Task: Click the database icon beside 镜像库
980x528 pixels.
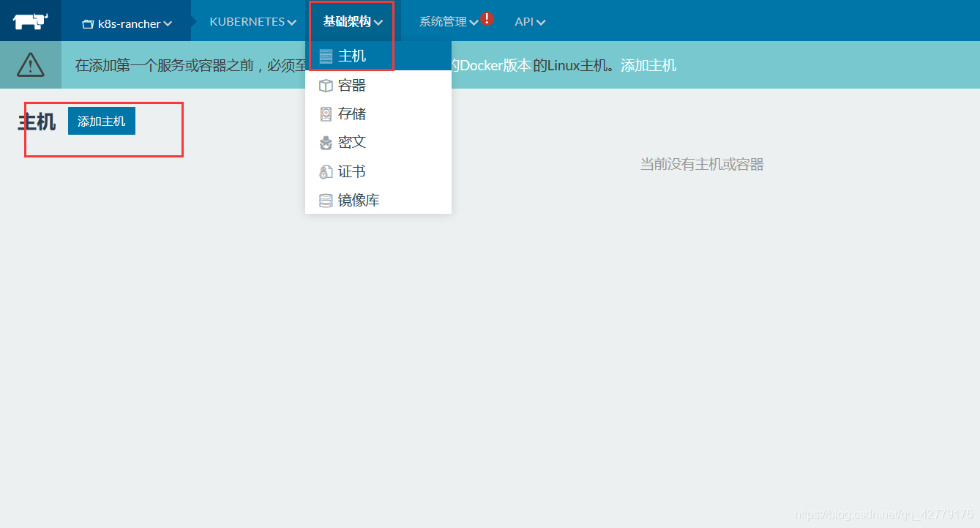Action: click(x=326, y=201)
